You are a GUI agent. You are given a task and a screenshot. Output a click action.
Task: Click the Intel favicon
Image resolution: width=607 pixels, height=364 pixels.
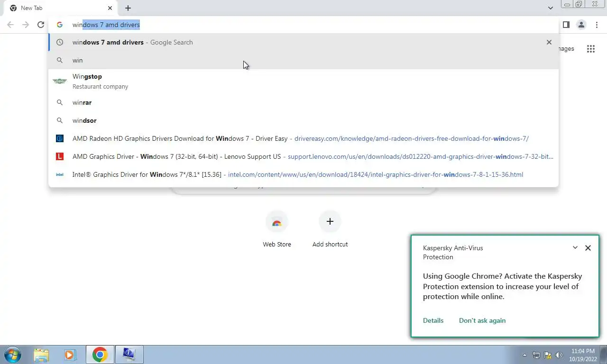[60, 174]
